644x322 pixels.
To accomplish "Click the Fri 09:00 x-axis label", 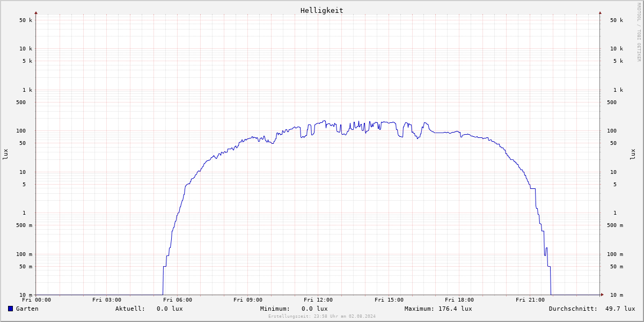I will (x=248, y=300).
